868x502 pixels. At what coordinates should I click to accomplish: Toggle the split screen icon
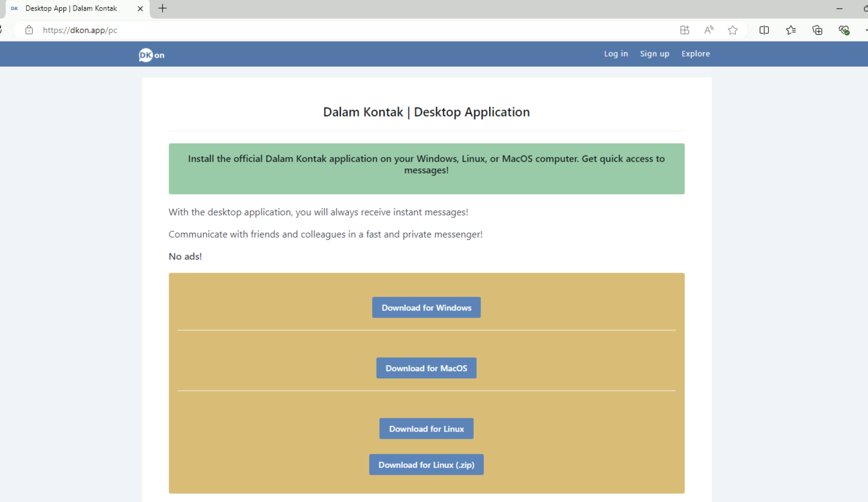764,30
